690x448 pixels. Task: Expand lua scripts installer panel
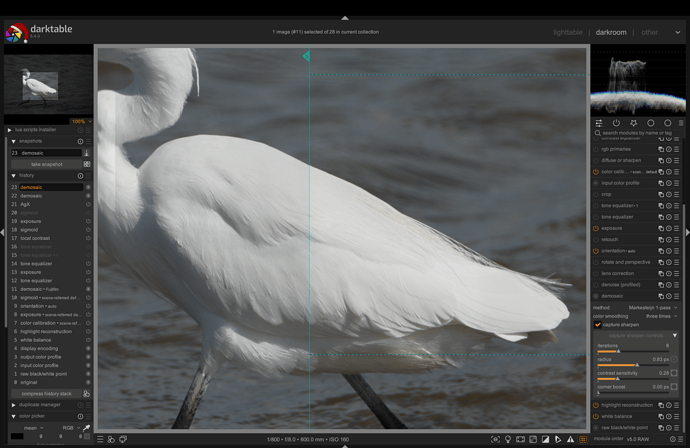(10, 130)
